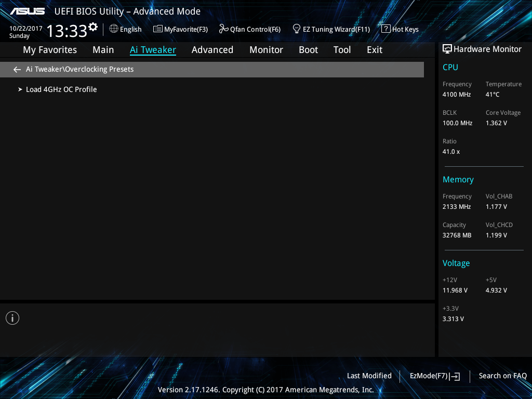The width and height of the screenshot is (532, 399).
Task: Click the Ratio value 41.0 x
Action: pyautogui.click(x=451, y=152)
